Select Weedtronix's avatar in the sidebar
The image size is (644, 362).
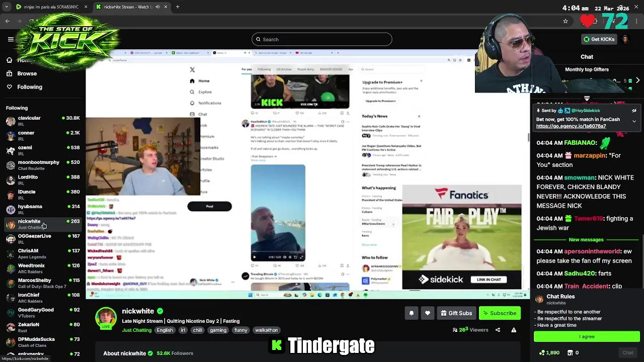[11, 268]
